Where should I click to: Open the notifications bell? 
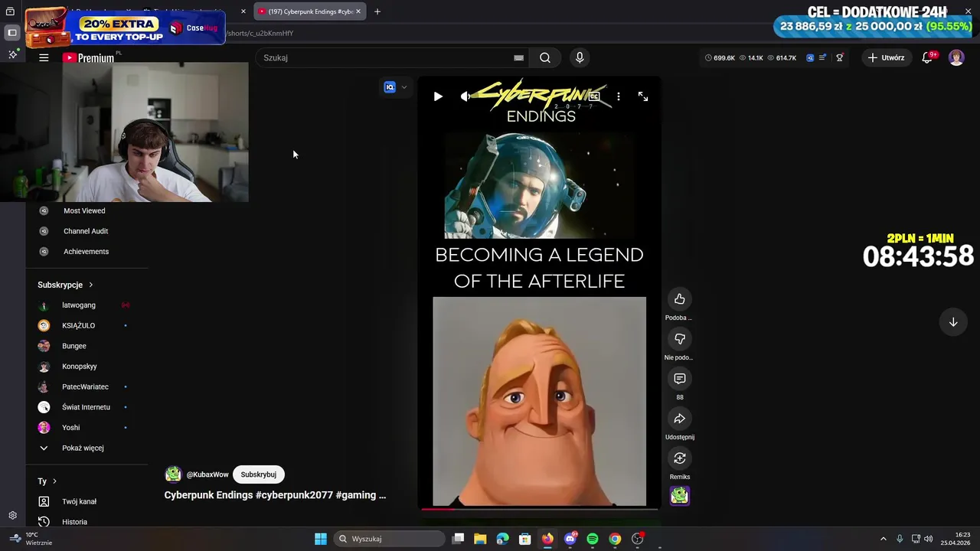tap(927, 57)
